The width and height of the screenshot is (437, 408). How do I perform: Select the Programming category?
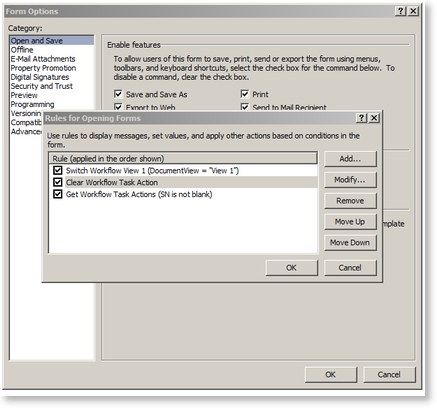(32, 104)
